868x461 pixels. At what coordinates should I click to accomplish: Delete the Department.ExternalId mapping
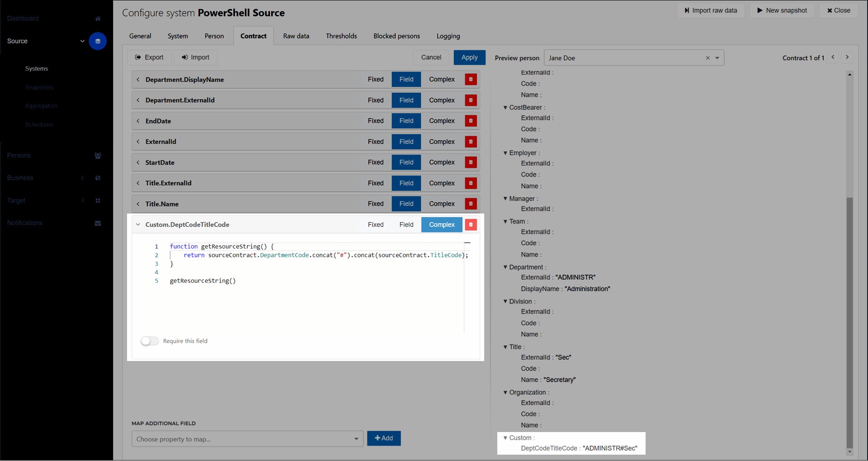pos(471,100)
